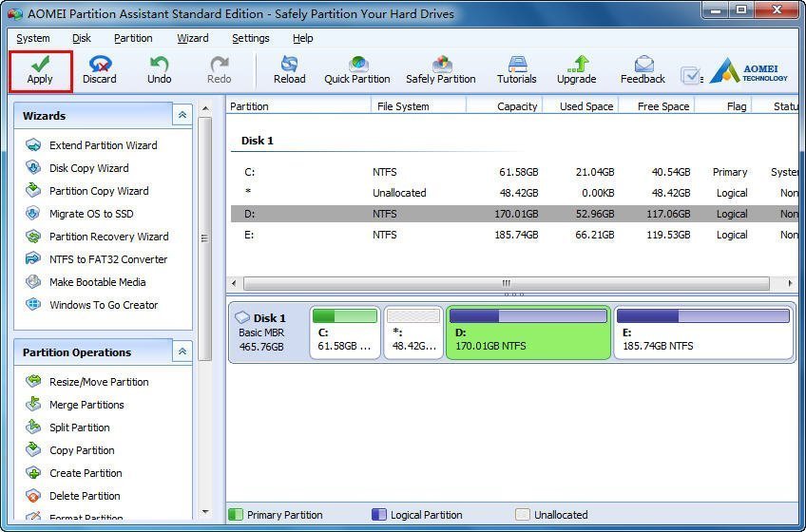Reload disk information
Image resolution: width=806 pixels, height=532 pixels.
289,71
